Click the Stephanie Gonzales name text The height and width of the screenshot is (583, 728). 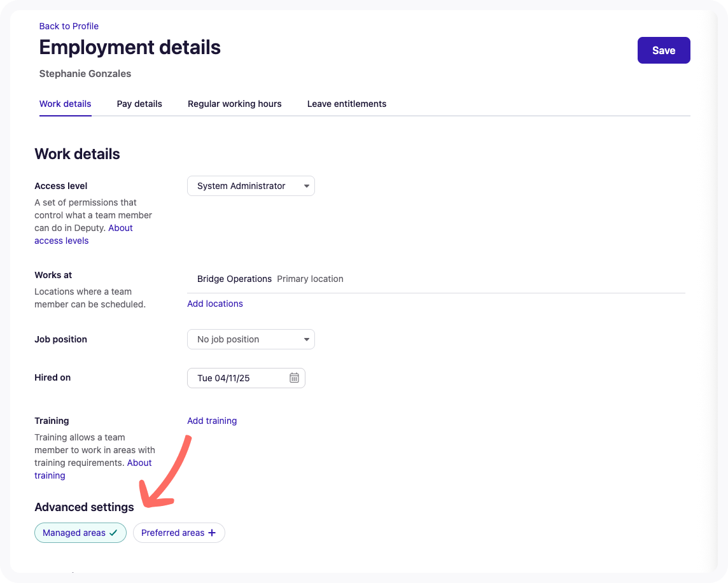(85, 73)
